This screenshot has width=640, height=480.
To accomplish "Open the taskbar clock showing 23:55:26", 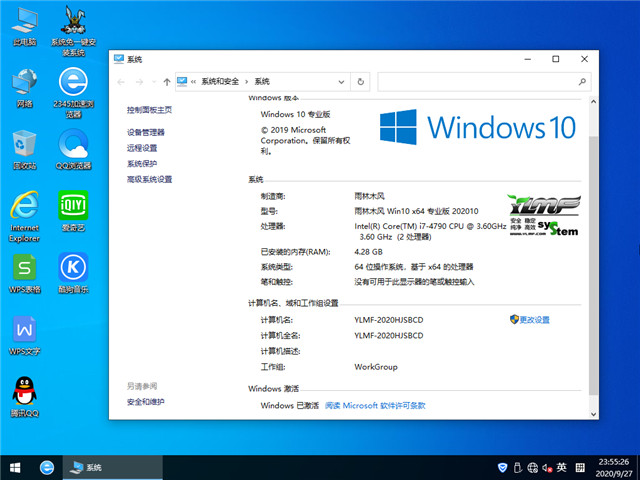I will point(613,468).
